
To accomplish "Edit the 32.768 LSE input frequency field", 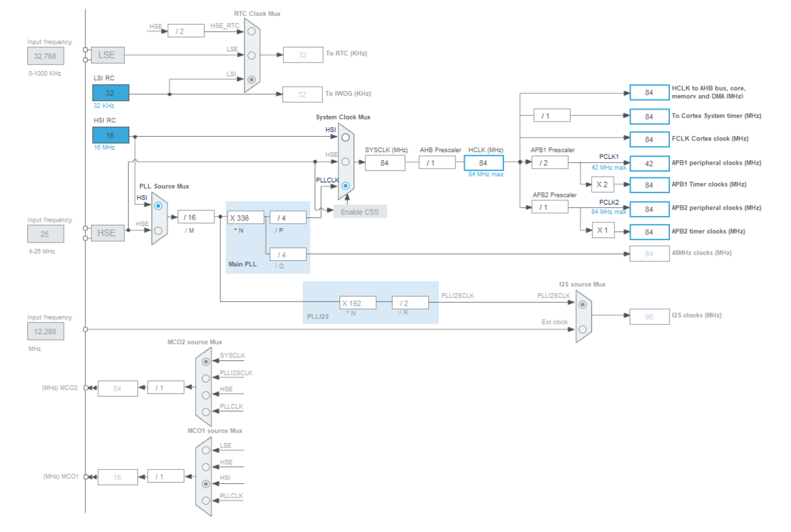I will (46, 56).
